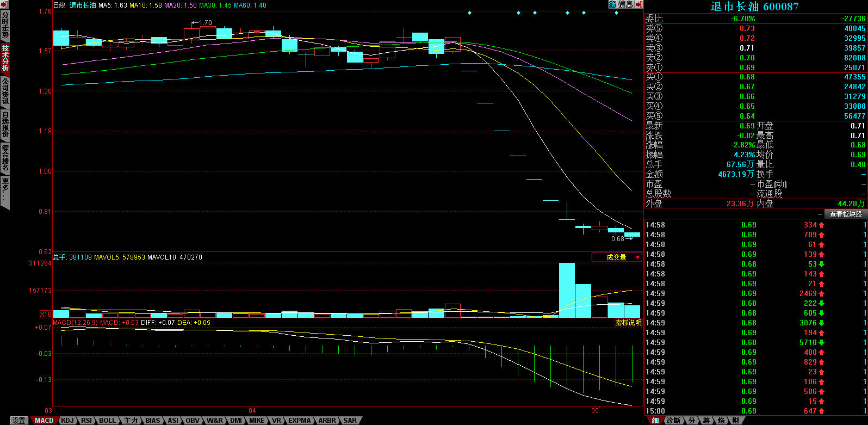Click the MAVOL5: 578953 label
The width and height of the screenshot is (868, 425).
click(119, 257)
